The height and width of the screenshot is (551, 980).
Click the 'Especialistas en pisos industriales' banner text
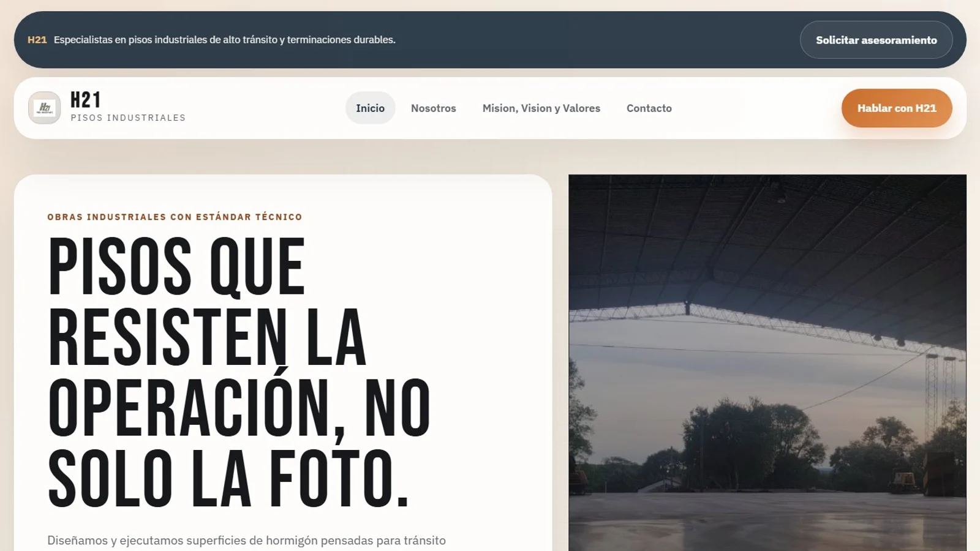(x=225, y=40)
